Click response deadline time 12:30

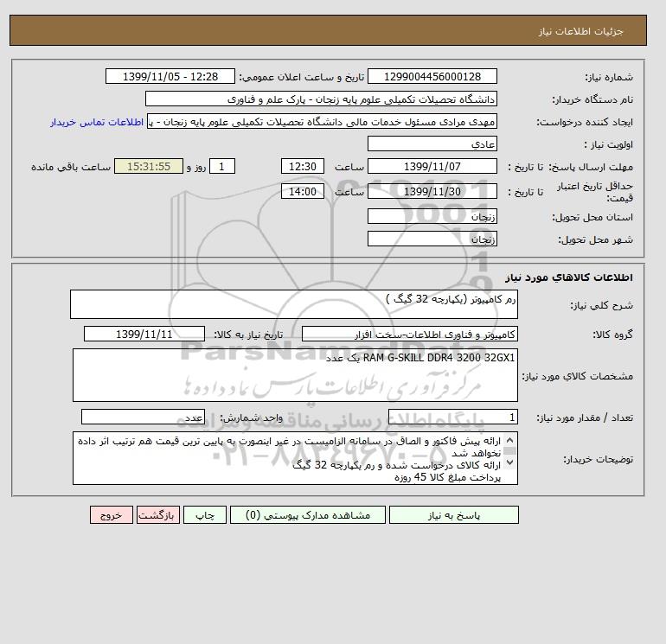[303, 167]
